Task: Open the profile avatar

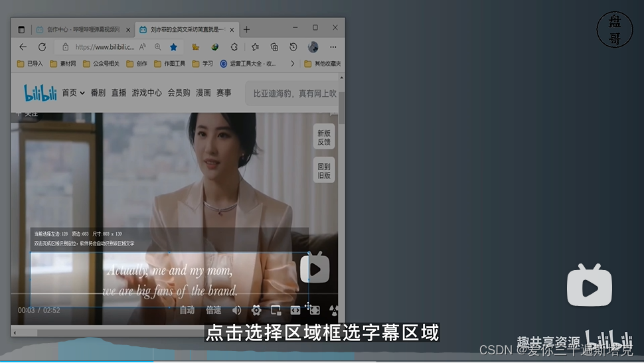Action: (313, 47)
